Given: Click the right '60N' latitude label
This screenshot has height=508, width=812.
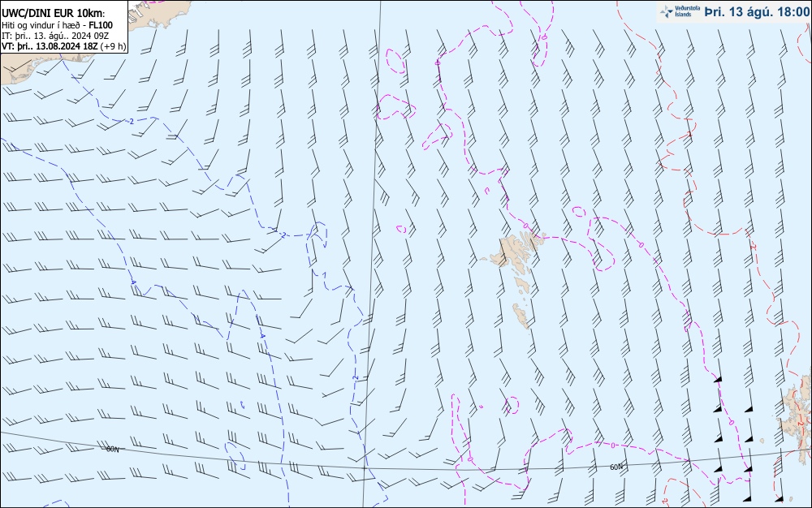Looking at the screenshot, I should [x=616, y=467].
